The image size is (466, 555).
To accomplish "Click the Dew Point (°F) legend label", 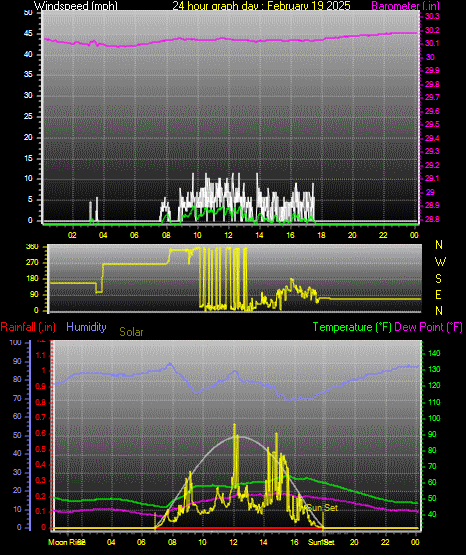I will point(428,327).
